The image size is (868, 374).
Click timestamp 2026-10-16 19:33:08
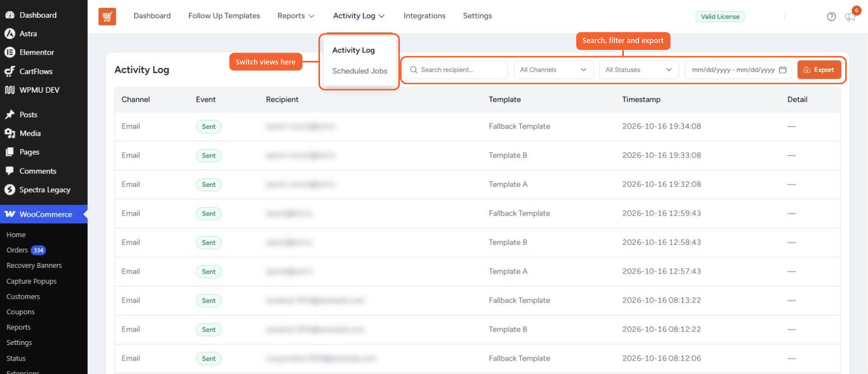(x=661, y=155)
